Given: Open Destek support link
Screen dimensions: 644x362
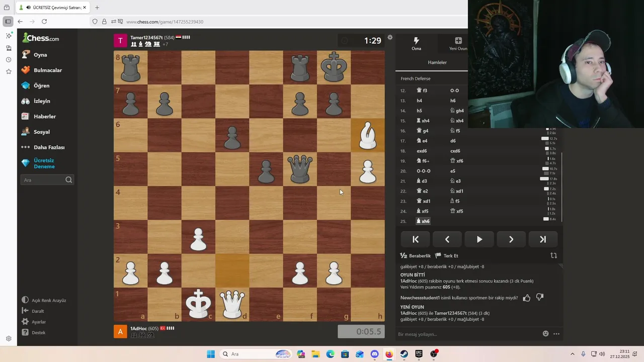Looking at the screenshot, I should point(33,333).
